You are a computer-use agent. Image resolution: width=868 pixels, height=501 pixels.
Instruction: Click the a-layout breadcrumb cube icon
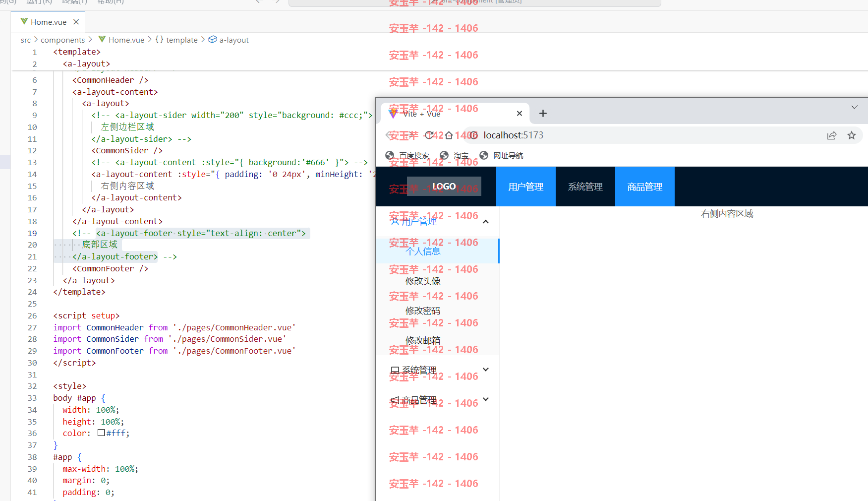(213, 40)
